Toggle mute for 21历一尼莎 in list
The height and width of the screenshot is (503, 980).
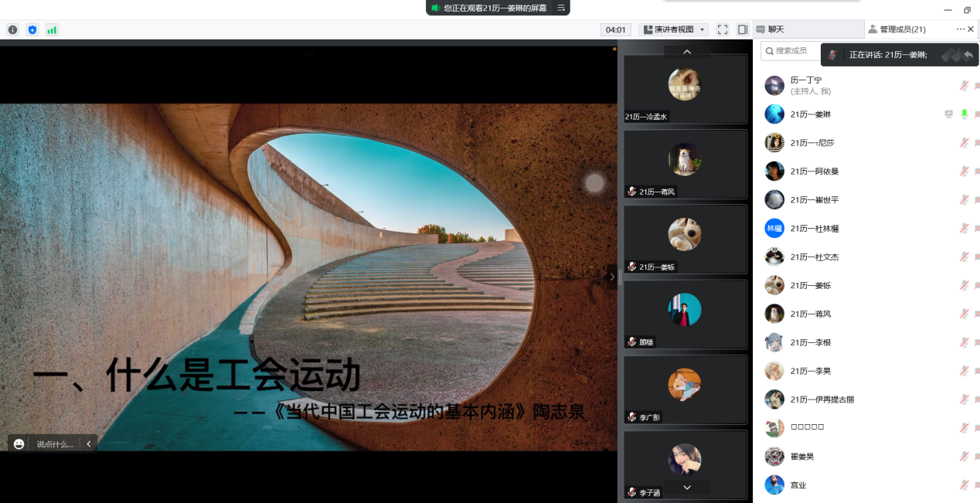point(964,143)
